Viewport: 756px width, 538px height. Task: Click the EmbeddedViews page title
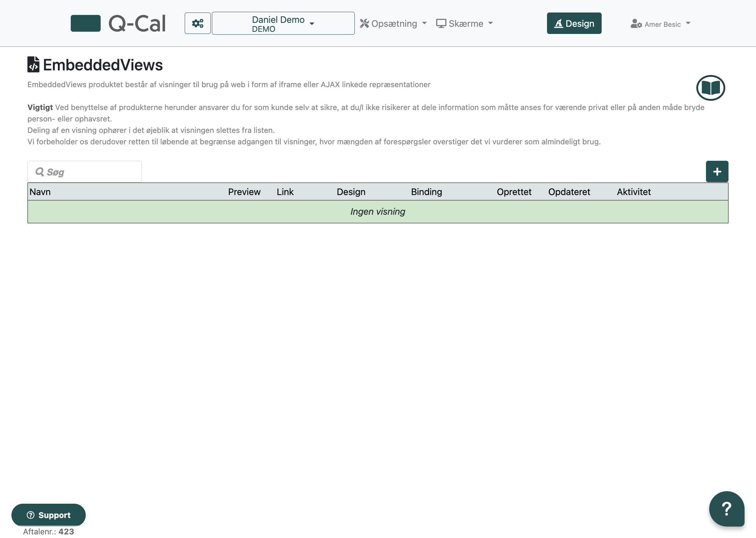103,65
